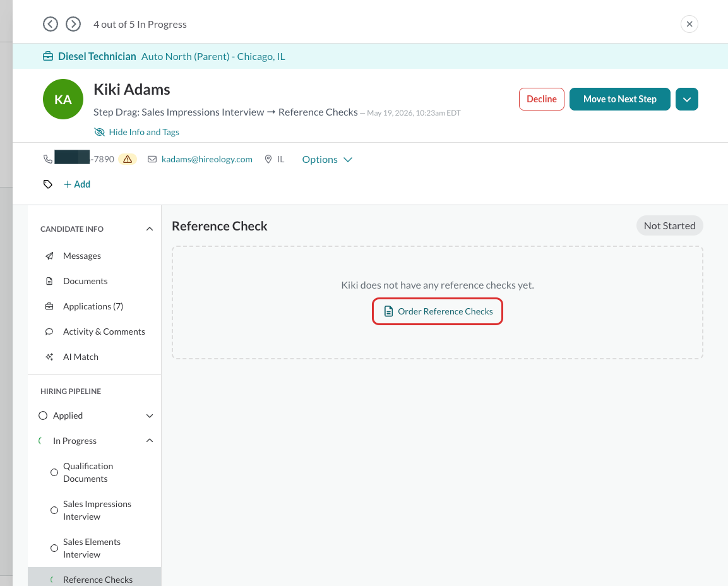Collapse the In Progress pipeline stage
This screenshot has height=586, width=728.
click(x=150, y=441)
